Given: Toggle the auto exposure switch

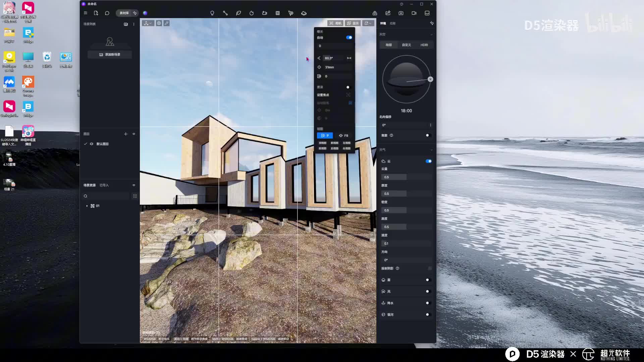Looking at the screenshot, I should [349, 38].
